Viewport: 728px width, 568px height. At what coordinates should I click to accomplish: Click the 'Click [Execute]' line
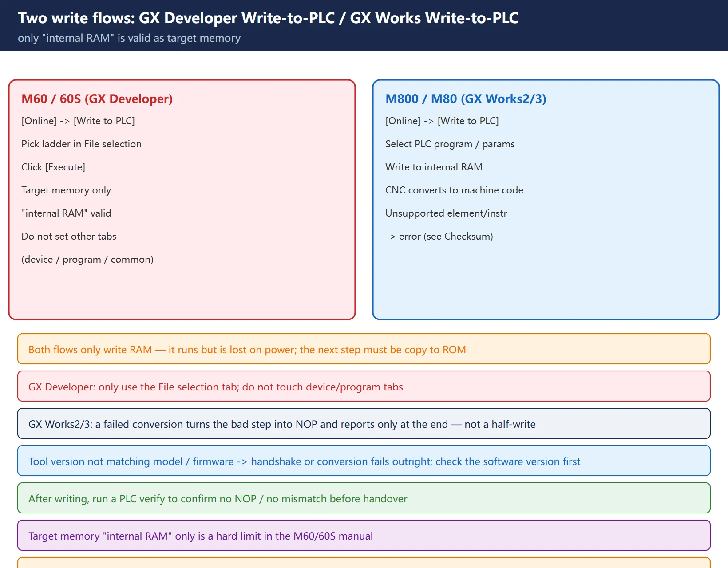point(53,167)
